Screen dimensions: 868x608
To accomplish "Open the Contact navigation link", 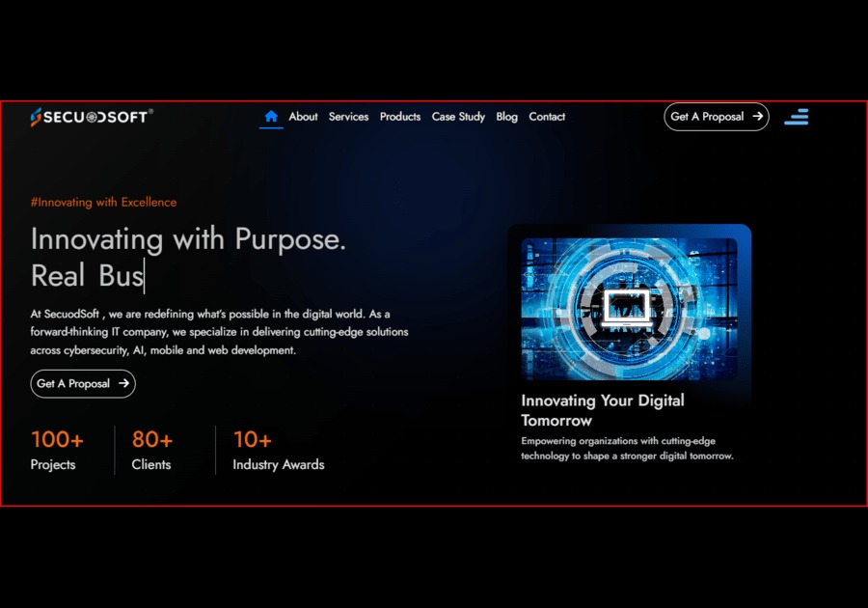I will coord(547,117).
